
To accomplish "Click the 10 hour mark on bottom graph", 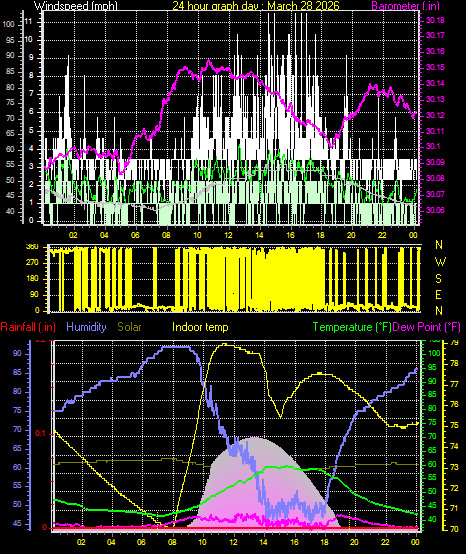I will pos(203,542).
